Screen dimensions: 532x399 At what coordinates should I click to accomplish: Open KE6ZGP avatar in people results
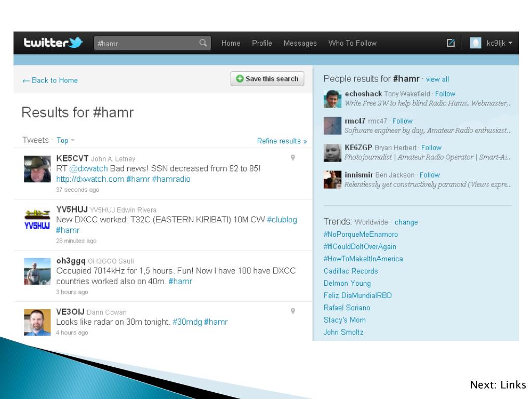tap(332, 153)
